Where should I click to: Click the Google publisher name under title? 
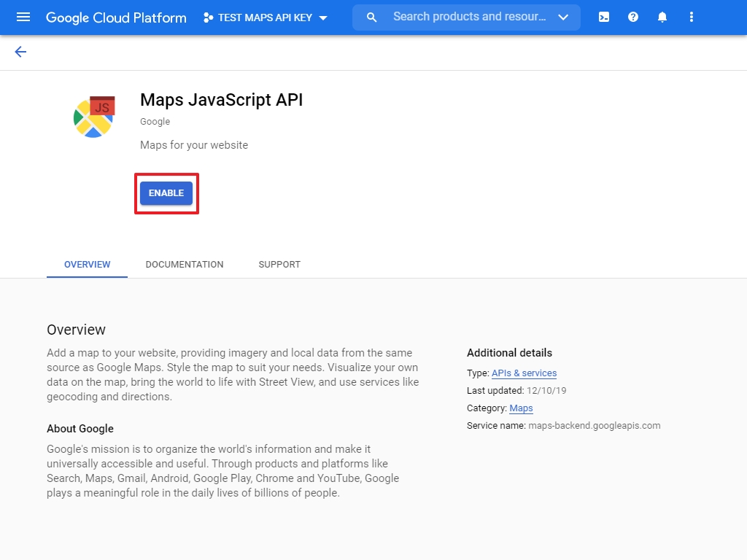pos(155,122)
